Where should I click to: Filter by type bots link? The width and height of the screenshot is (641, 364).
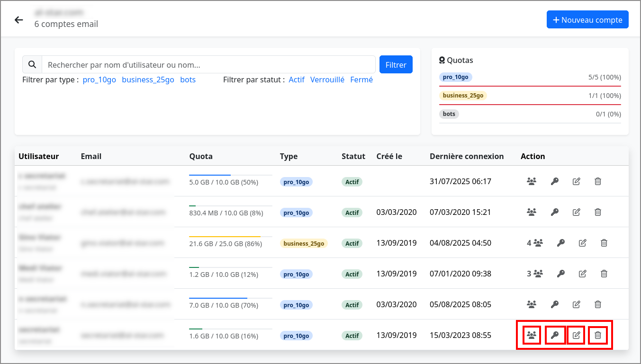tap(188, 80)
